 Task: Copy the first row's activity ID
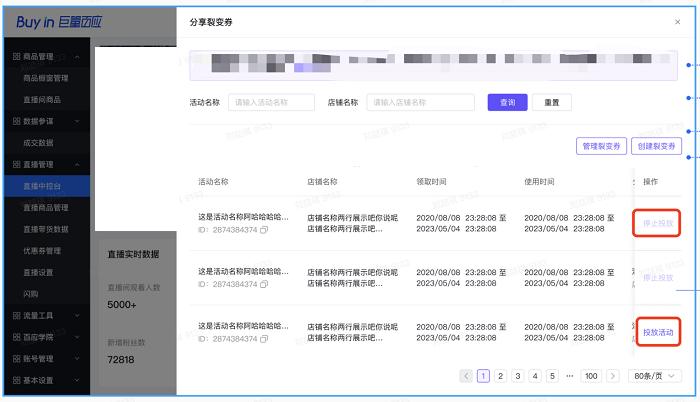[264, 229]
